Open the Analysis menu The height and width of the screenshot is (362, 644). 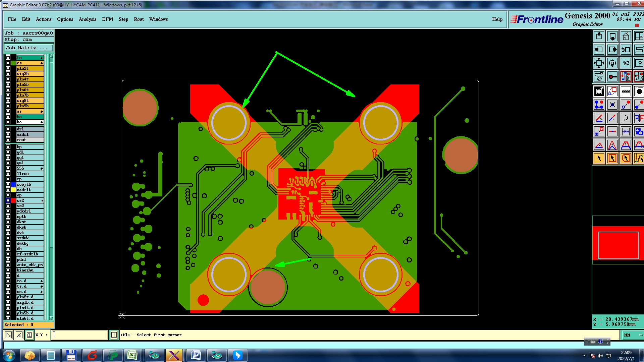[x=87, y=19]
